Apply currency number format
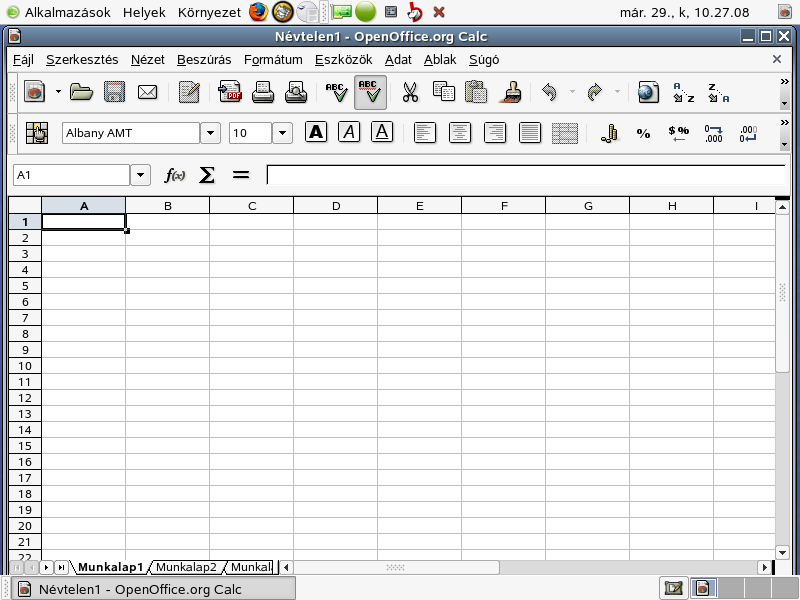Viewport: 800px width, 600px height. point(609,133)
